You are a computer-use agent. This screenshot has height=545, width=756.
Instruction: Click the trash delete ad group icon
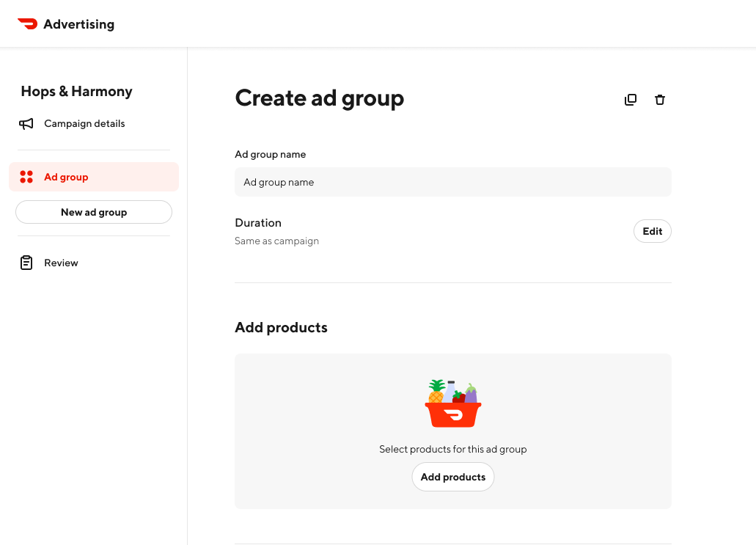point(659,100)
